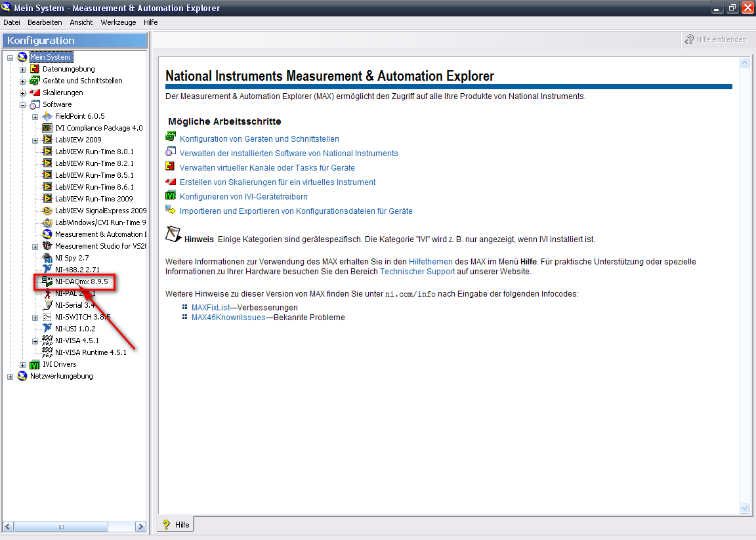
Task: Click the tree panel scroll left arrow
Action: [x=8, y=526]
